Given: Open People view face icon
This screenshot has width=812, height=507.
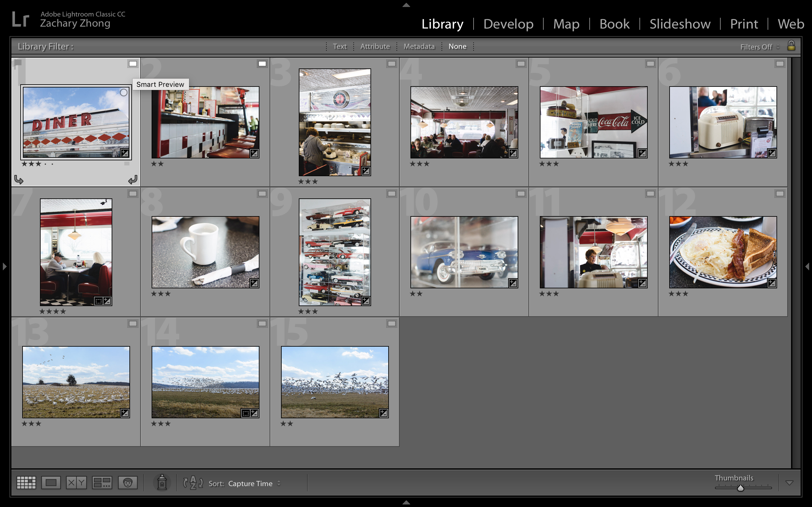Looking at the screenshot, I should pos(128,483).
